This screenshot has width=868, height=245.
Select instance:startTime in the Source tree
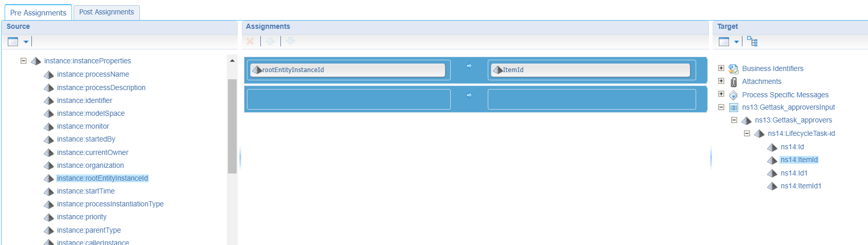(x=86, y=191)
